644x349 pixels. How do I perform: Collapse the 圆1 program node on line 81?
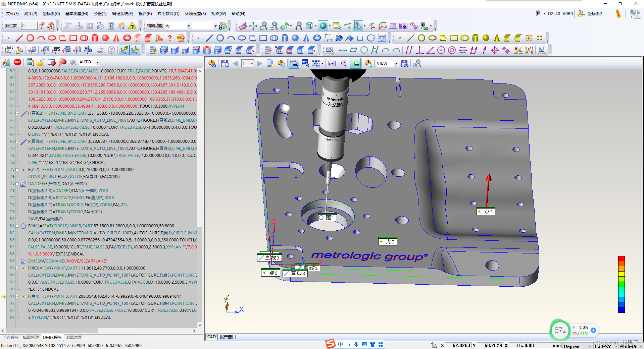17,226
